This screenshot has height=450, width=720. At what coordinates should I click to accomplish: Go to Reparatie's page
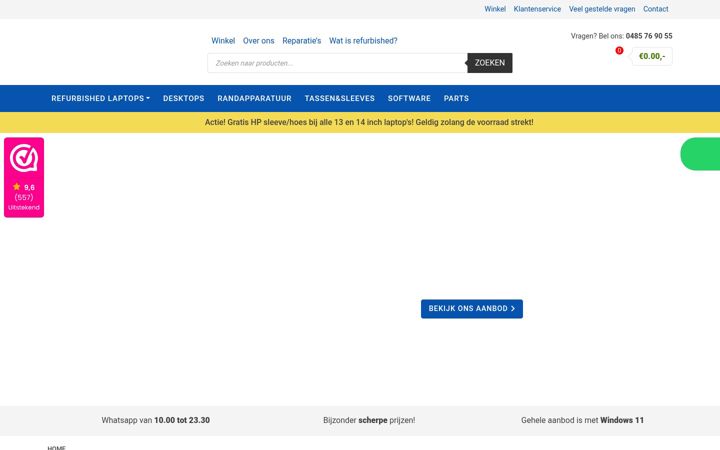[301, 41]
